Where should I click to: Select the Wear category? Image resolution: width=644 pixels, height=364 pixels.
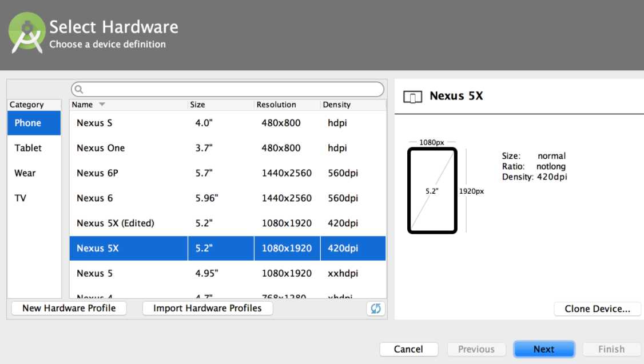[34, 173]
